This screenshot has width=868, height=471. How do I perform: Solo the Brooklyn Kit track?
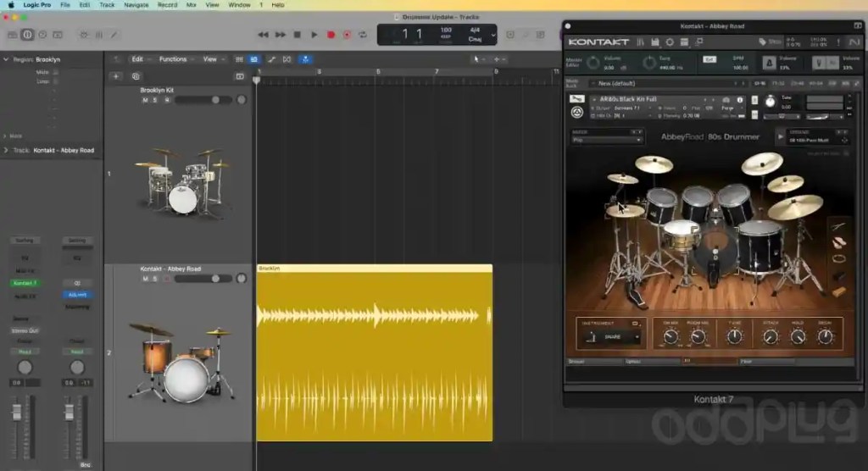click(x=155, y=100)
